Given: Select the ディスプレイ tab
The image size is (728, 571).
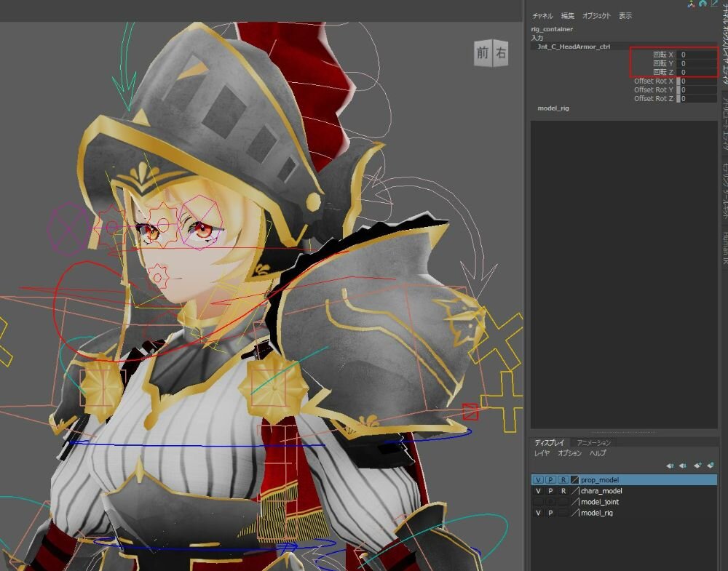Looking at the screenshot, I should (550, 442).
